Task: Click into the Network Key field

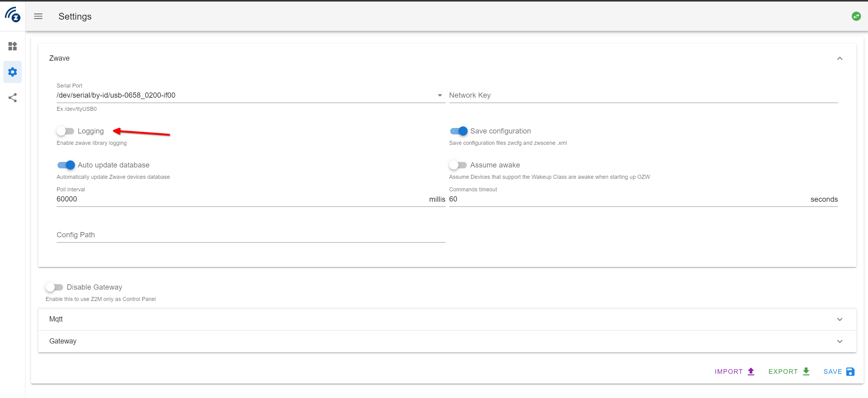Action: coord(643,96)
